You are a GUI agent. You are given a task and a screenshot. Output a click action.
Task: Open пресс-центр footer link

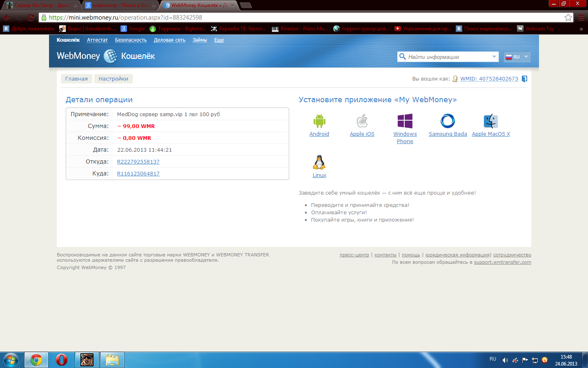point(354,255)
